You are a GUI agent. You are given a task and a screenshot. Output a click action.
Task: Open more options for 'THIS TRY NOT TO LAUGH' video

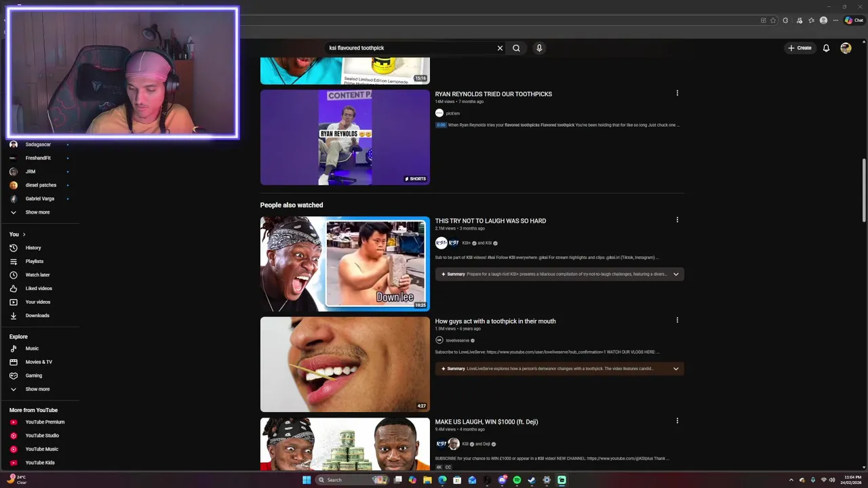677,220
